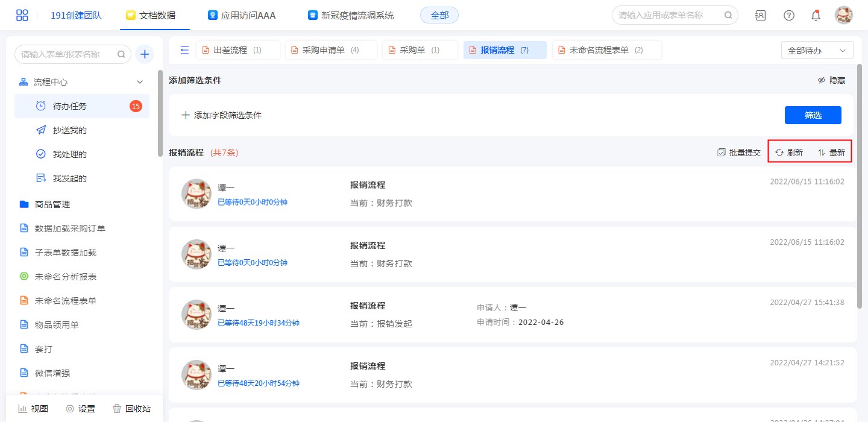
Task: Expand 添加字段筛选条件 to add filter
Action: [222, 115]
